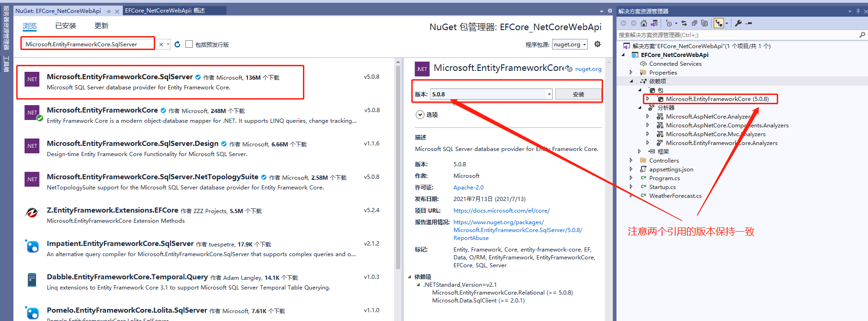This screenshot has width=868, height=321.
Task: Select Microsoft.AspNetCore.Mvc.Analyzers node
Action: pos(716,134)
